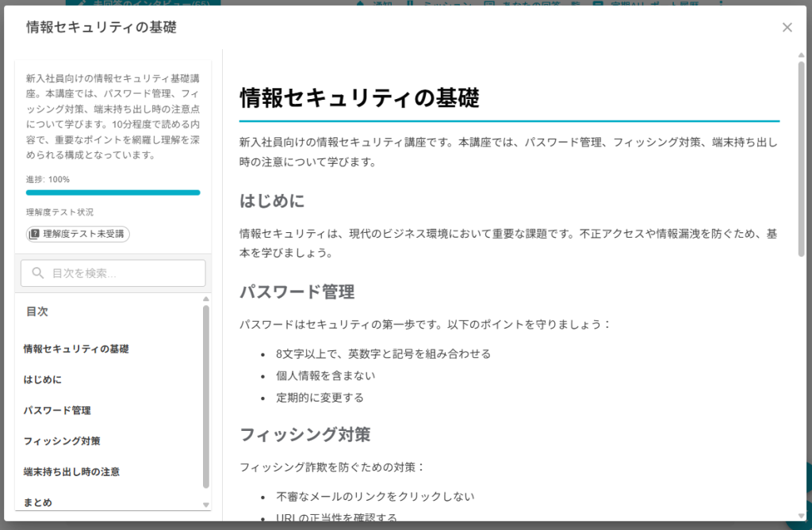Close the 情報セキュリティの基礎 dialog

pos(787,28)
